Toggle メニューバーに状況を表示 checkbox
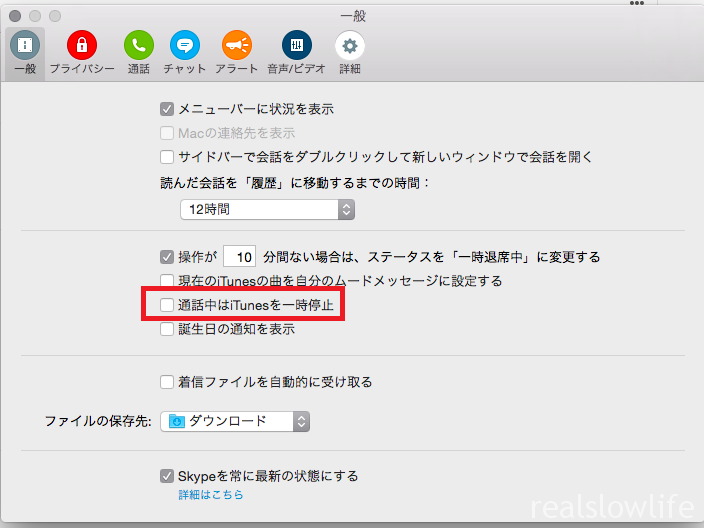 tap(167, 109)
